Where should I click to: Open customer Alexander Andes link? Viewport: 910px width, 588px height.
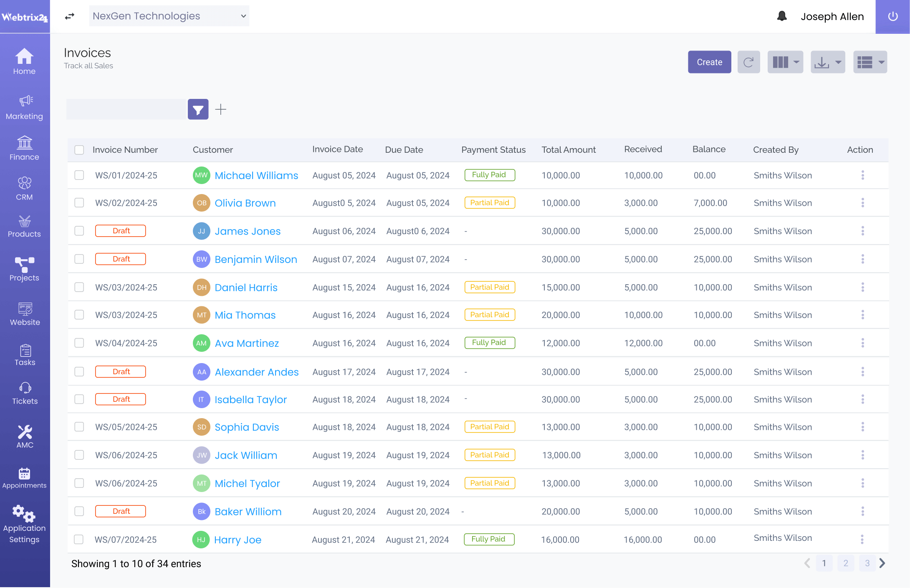[257, 372]
